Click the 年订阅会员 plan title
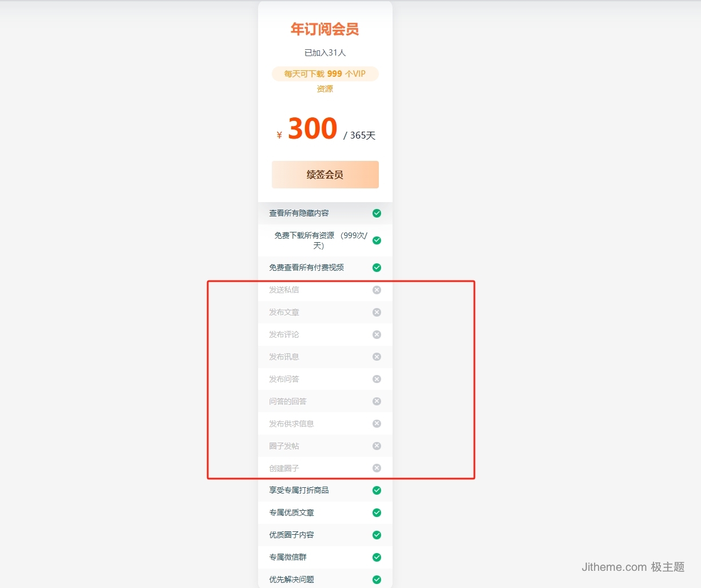701x588 pixels. [325, 29]
